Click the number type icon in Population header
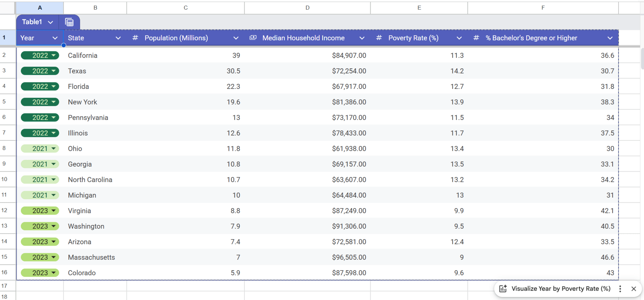The height and width of the screenshot is (300, 644). pyautogui.click(x=135, y=38)
